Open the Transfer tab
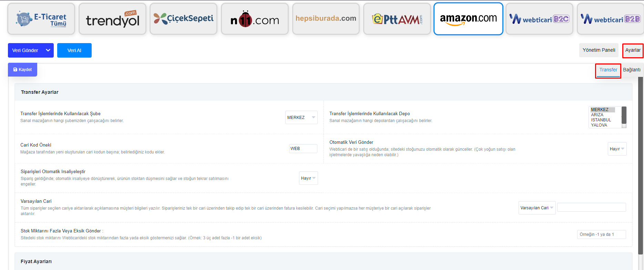 (608, 70)
